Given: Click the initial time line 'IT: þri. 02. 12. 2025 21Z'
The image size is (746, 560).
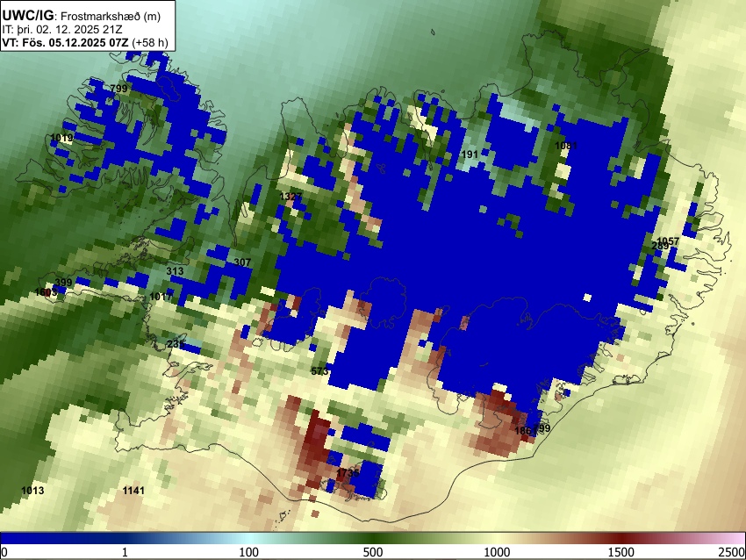Looking at the screenshot, I should (62, 30).
